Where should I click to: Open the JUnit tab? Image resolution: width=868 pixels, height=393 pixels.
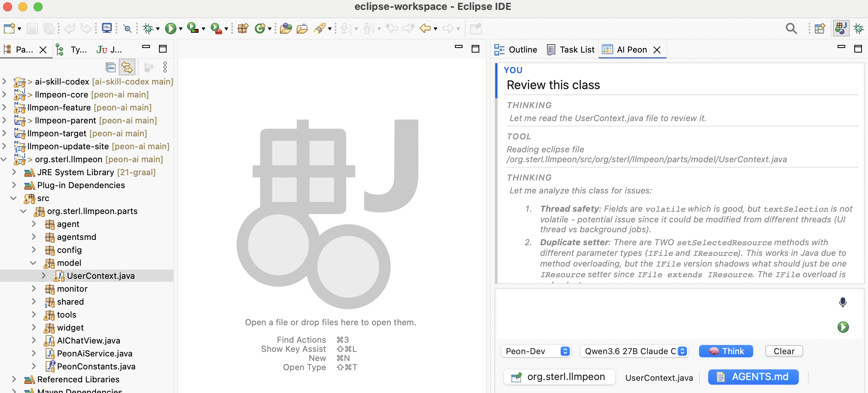pos(109,50)
